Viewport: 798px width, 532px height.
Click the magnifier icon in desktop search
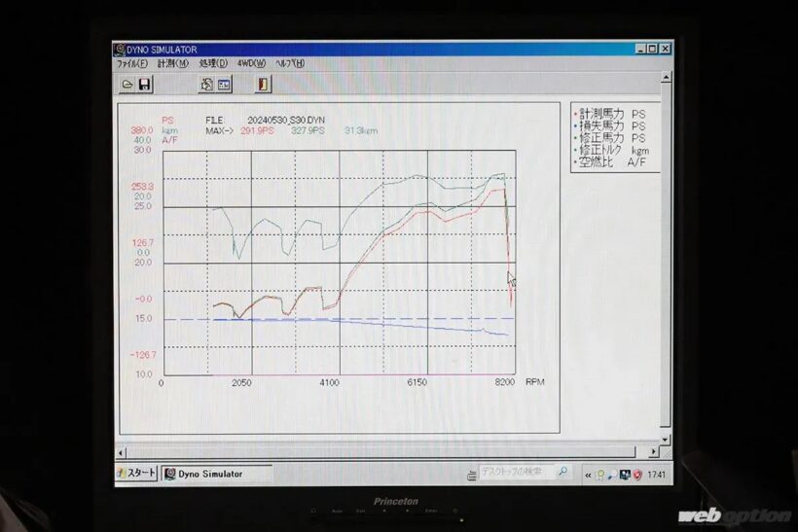tap(562, 473)
